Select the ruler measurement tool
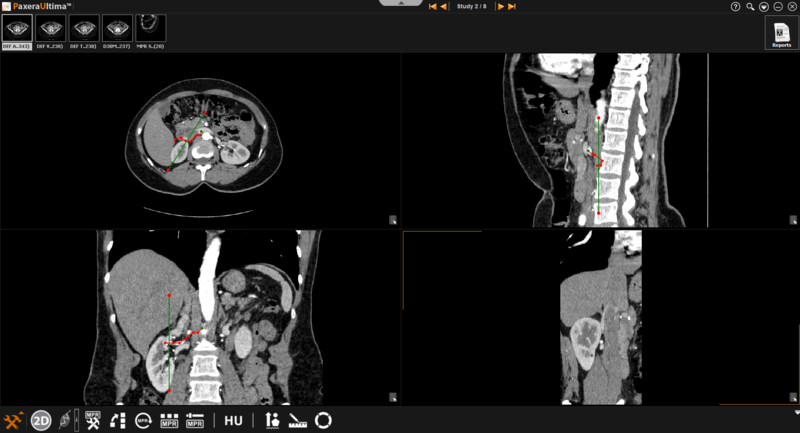The image size is (800, 433). pos(298,420)
